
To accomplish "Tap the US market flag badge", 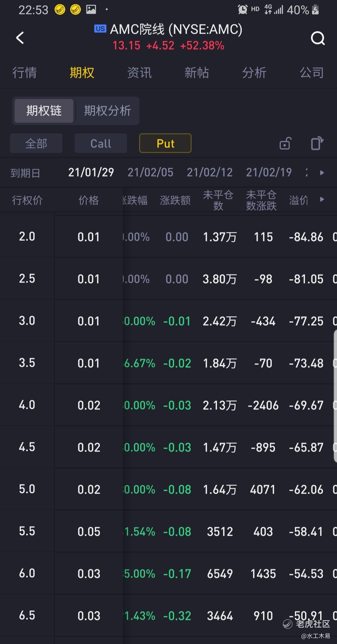I will point(100,29).
